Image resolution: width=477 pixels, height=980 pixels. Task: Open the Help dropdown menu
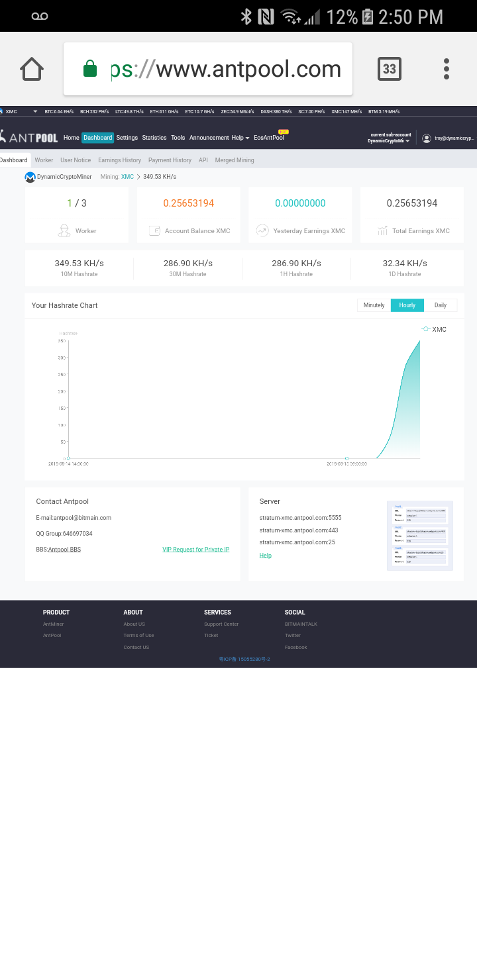coord(240,138)
